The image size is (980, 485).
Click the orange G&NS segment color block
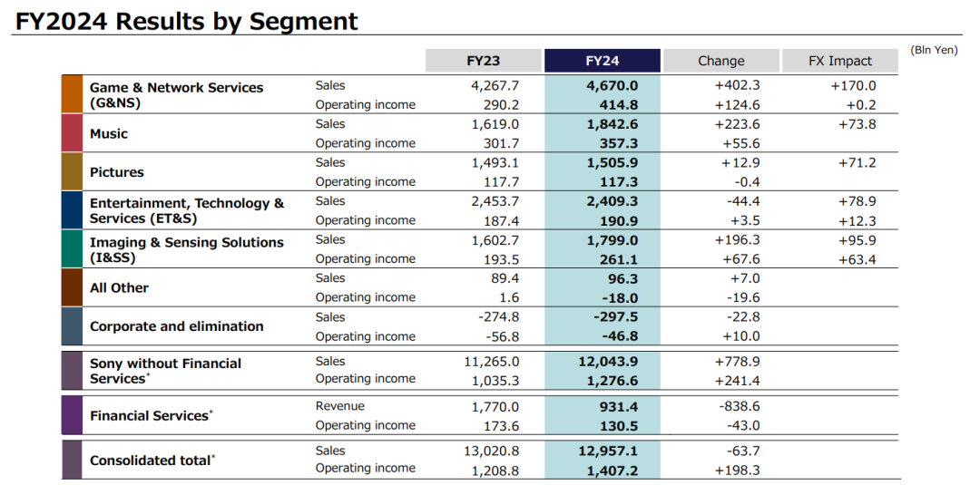[72, 94]
